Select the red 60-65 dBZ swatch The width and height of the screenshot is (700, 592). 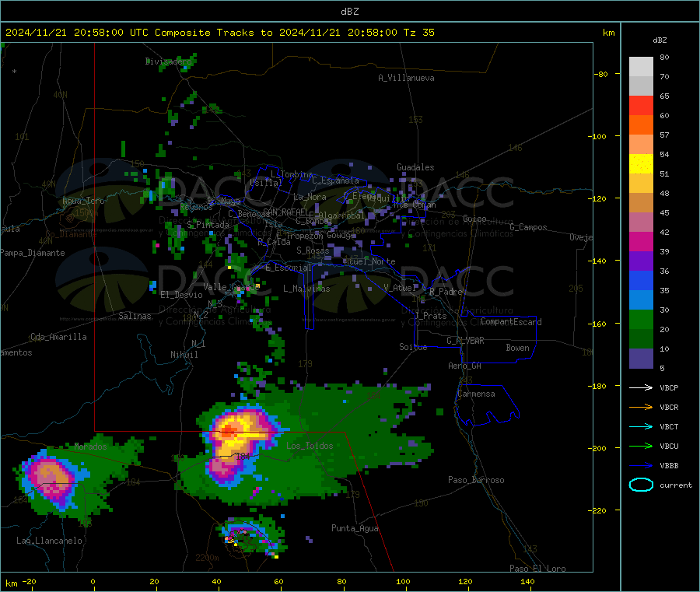tap(641, 105)
